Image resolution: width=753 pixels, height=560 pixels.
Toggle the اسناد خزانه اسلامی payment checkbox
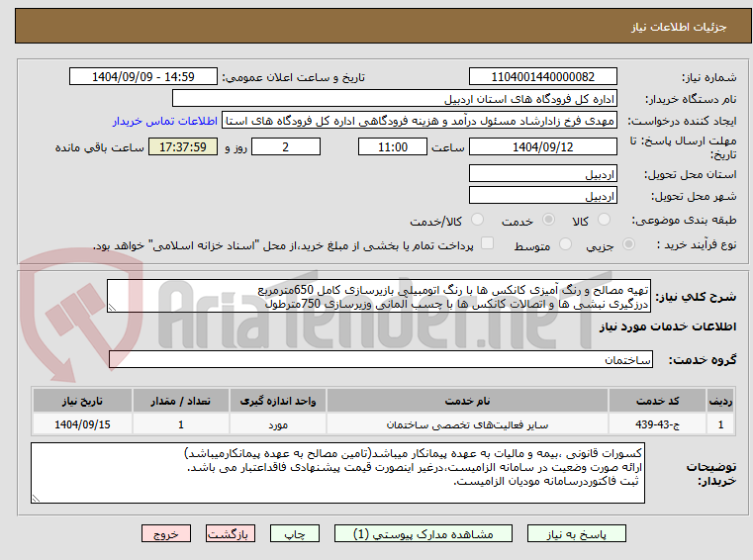487,243
